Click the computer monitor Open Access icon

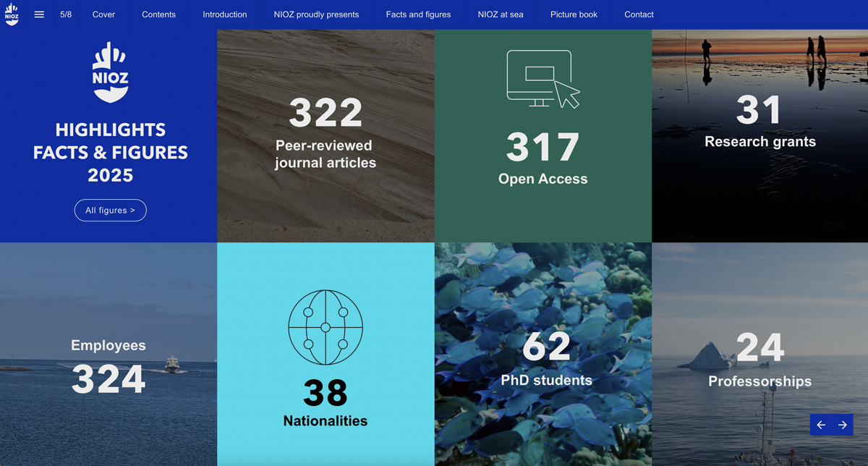click(x=542, y=79)
